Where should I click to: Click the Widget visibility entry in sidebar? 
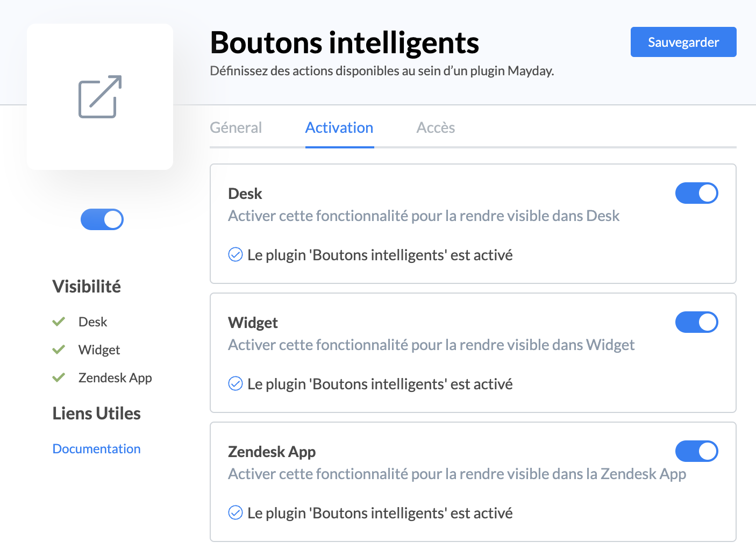click(99, 350)
